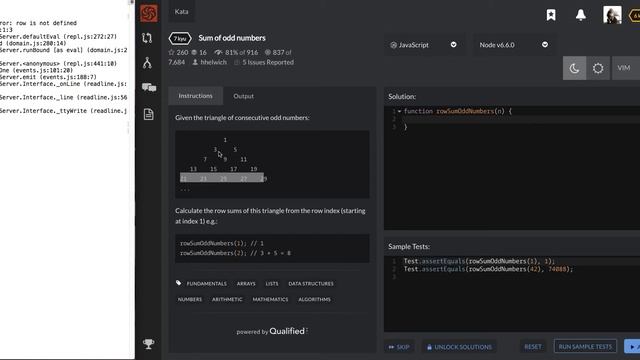The image size is (640, 360).
Task: Place cursor in Solution code editor
Action: (512, 167)
